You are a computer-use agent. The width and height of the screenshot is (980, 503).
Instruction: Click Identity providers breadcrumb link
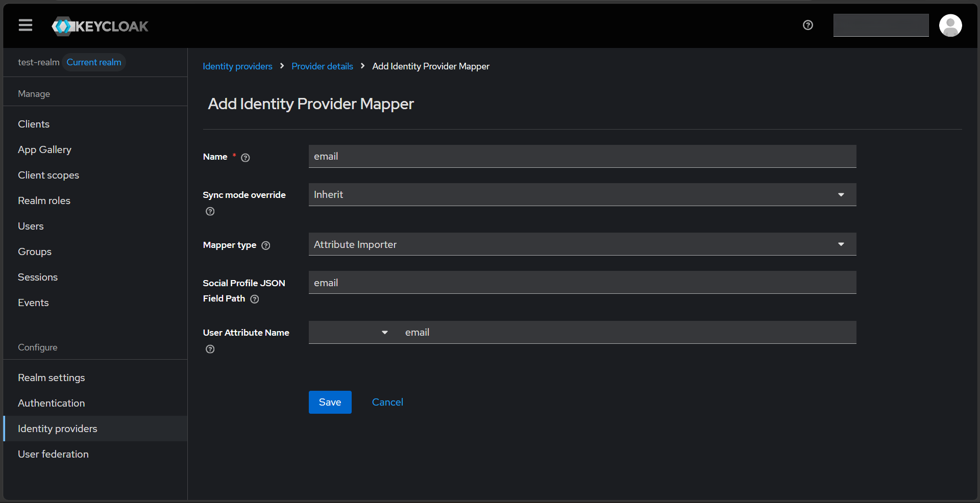[237, 66]
